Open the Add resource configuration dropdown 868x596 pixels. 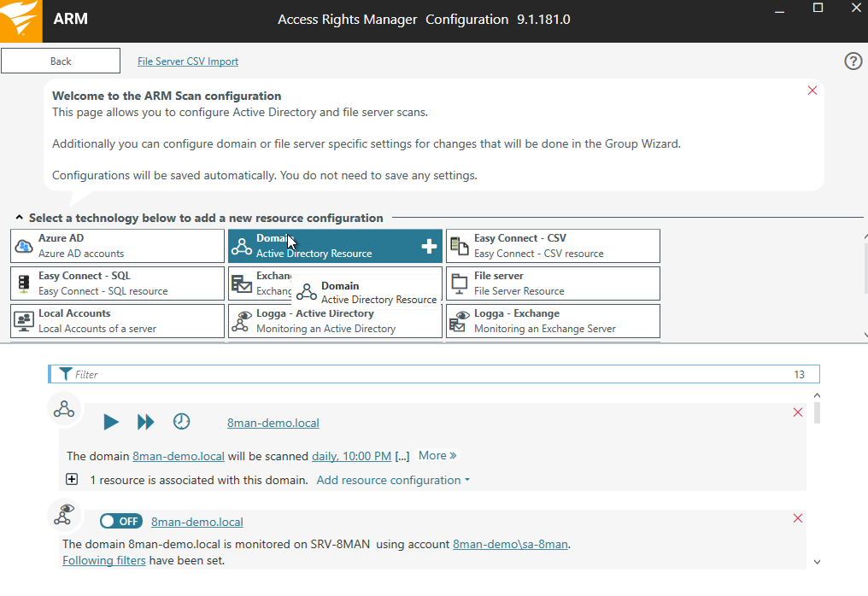393,481
